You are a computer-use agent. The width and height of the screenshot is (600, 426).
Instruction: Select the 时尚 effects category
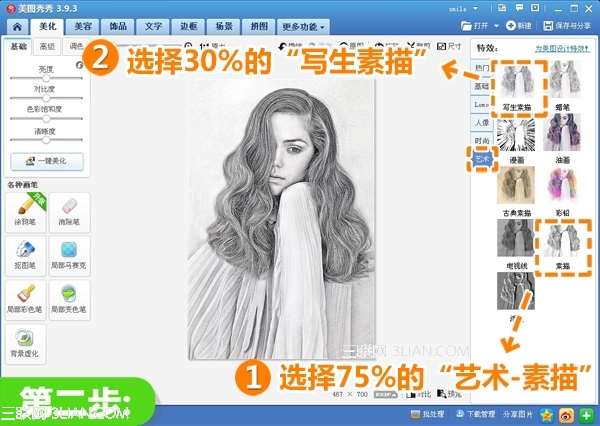coord(482,140)
